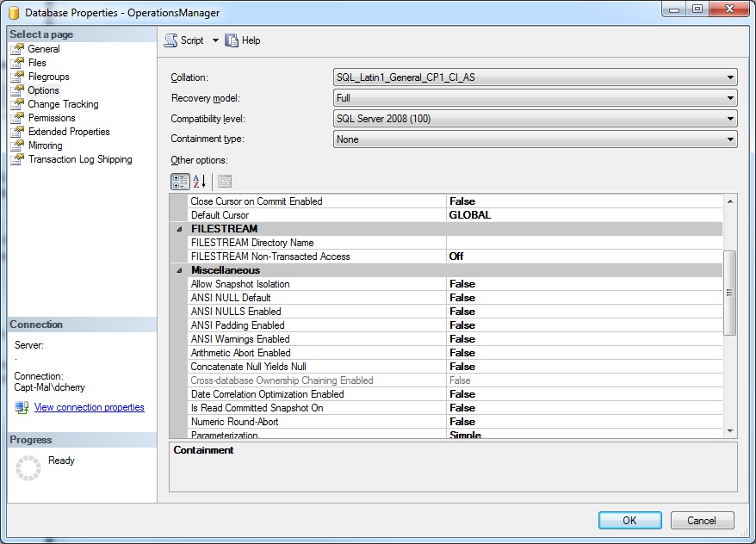The height and width of the screenshot is (544, 756).
Task: Click the Cancel button
Action: tap(702, 521)
